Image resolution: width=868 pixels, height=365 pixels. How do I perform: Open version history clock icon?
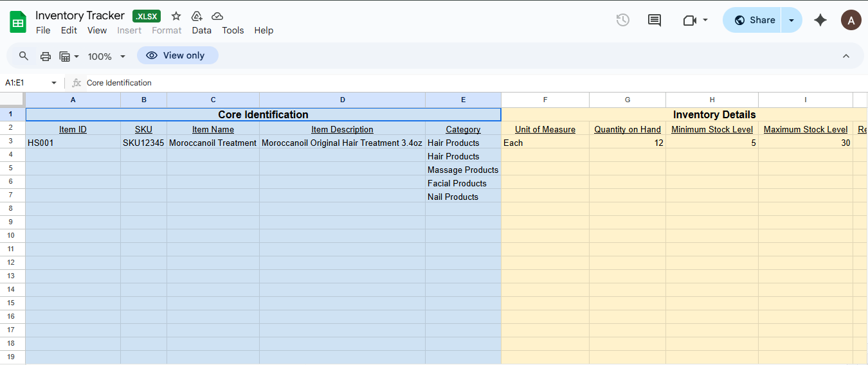(622, 20)
